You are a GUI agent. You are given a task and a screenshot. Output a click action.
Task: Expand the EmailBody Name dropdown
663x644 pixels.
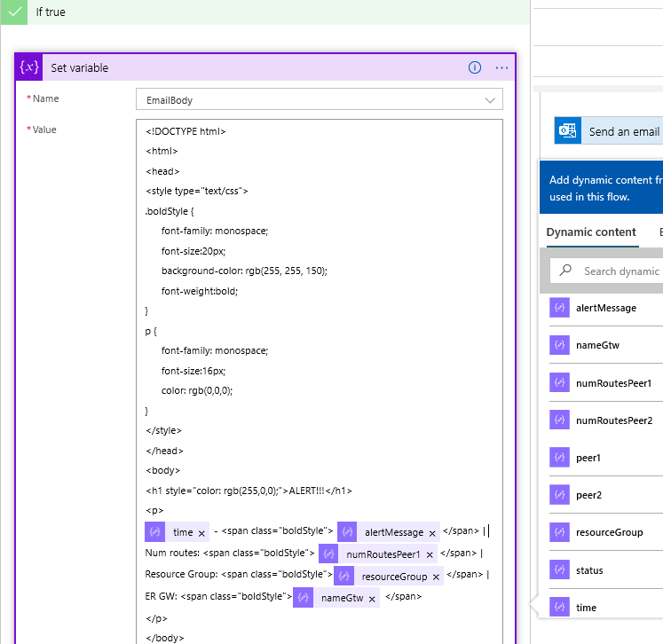pyautogui.click(x=490, y=100)
